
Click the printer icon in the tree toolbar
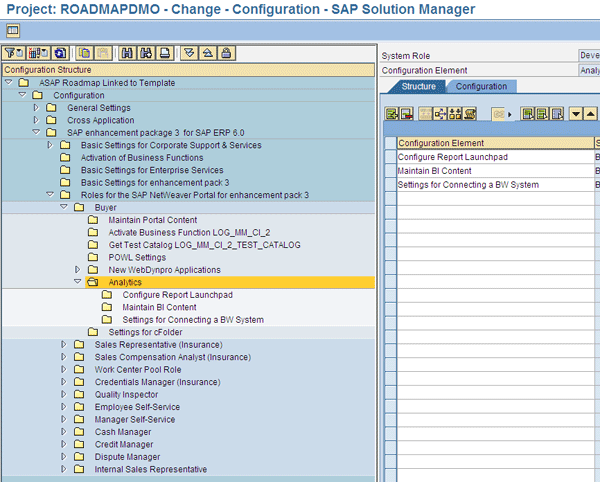point(165,53)
